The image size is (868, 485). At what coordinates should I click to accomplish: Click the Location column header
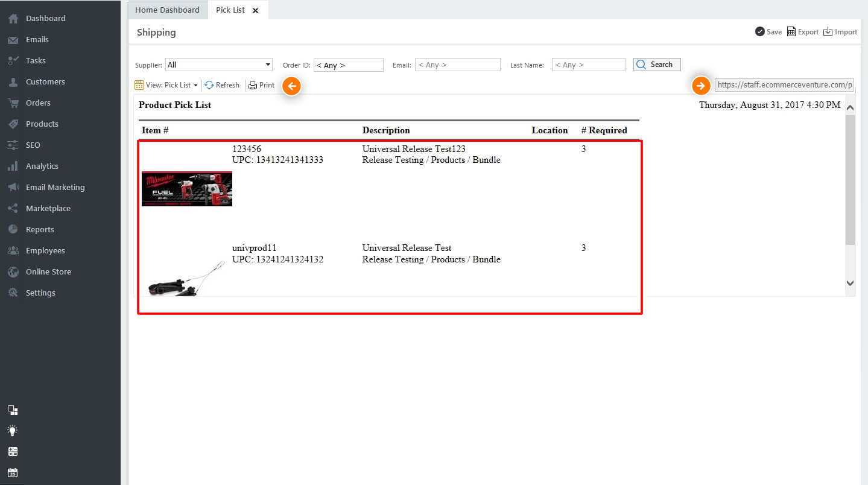click(x=550, y=130)
